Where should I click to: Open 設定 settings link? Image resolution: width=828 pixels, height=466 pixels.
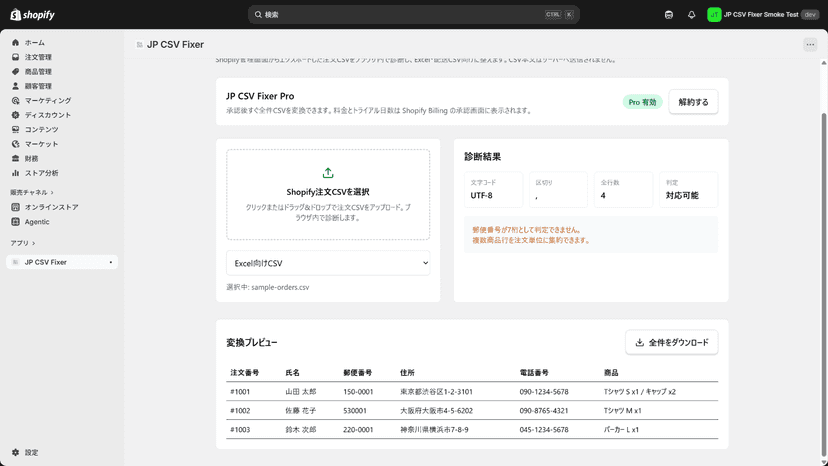(32, 453)
